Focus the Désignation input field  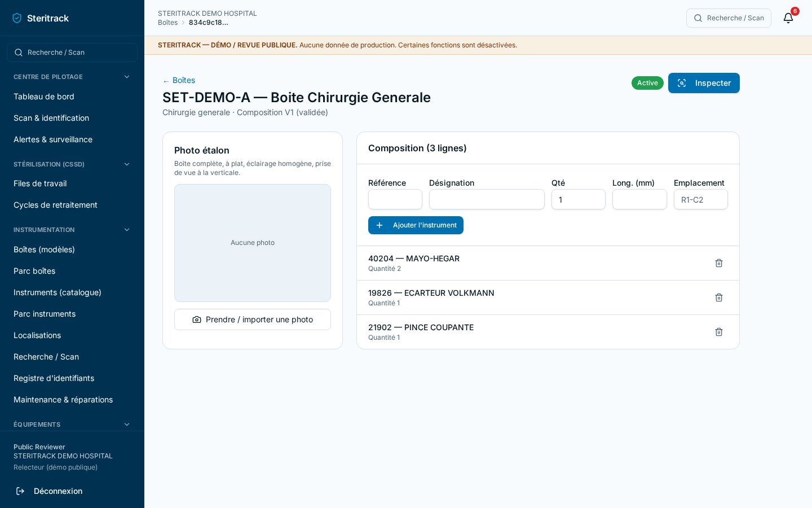point(487,199)
